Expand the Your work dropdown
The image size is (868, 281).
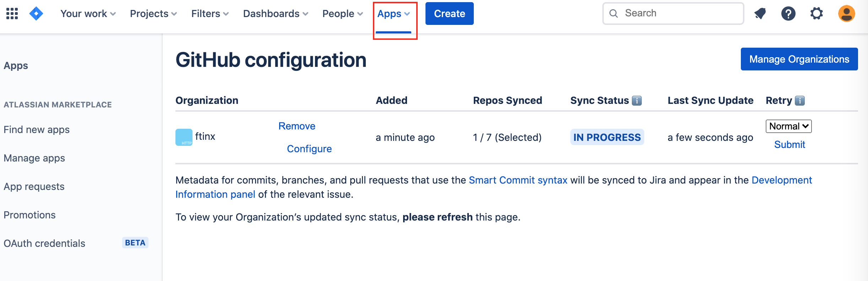(88, 14)
